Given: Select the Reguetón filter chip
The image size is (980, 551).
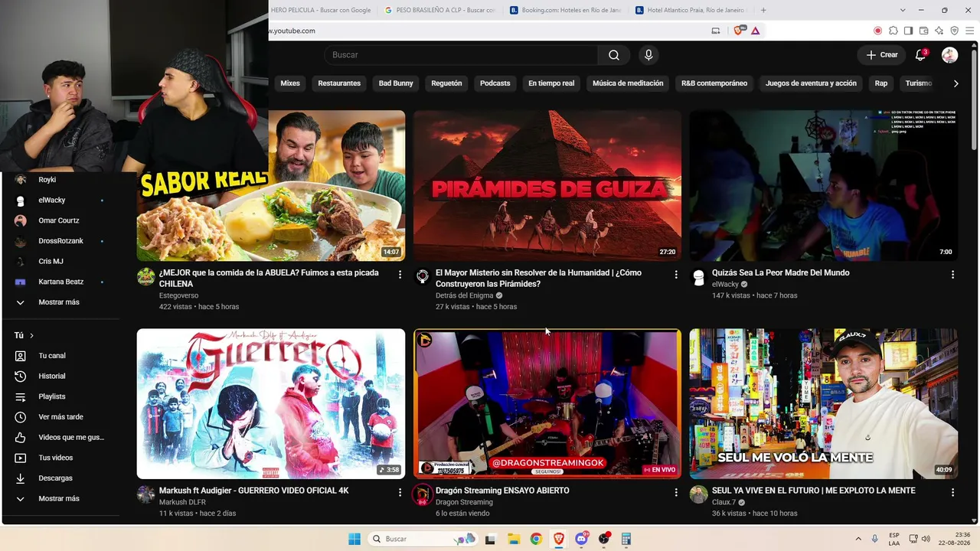Looking at the screenshot, I should pos(446,83).
